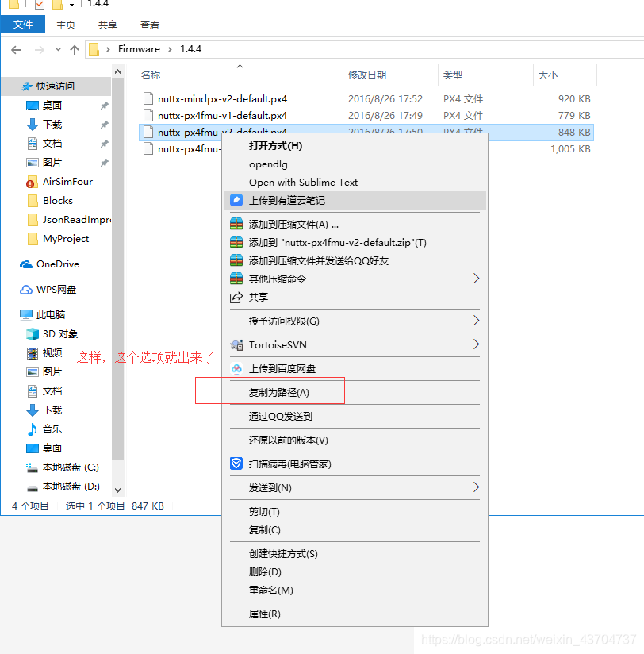
Task: Add to nuttx-px4fmu-v2-default.zip archive
Action: coord(355,243)
